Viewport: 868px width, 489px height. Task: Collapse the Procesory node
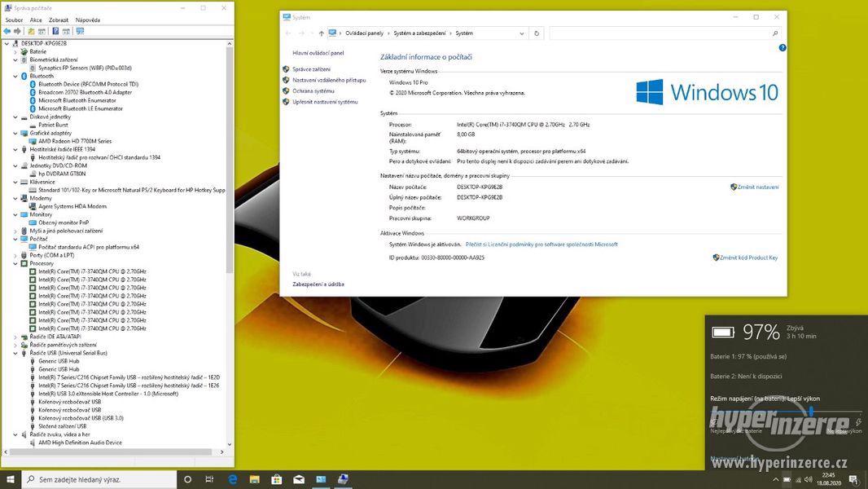(x=15, y=263)
